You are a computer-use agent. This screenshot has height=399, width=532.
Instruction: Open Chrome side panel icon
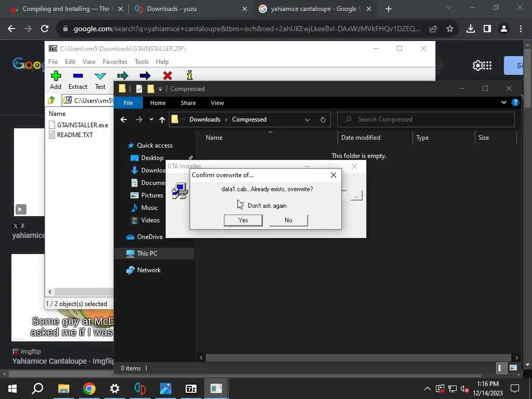[487, 29]
